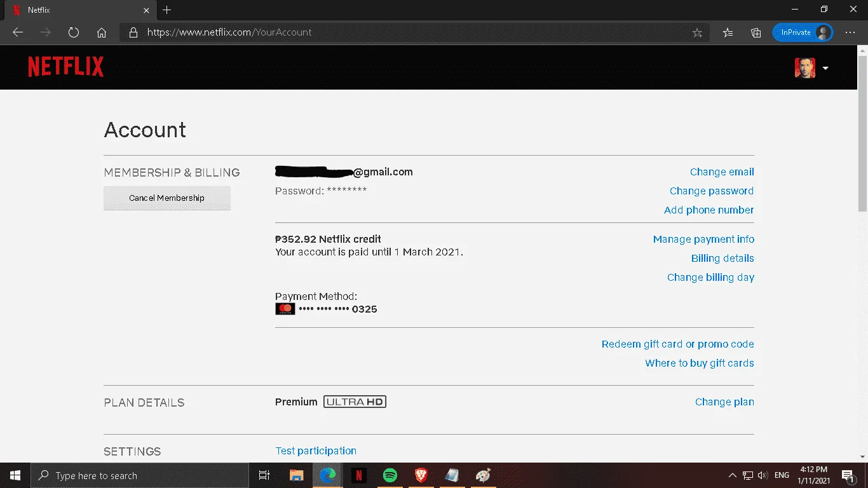This screenshot has height=488, width=868.
Task: Open the Favorites list
Action: tap(728, 32)
